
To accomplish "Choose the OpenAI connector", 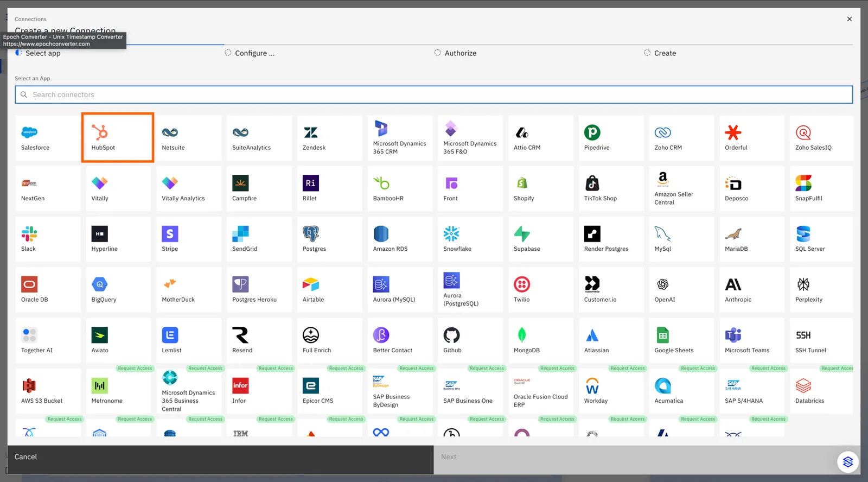I will coord(681,290).
